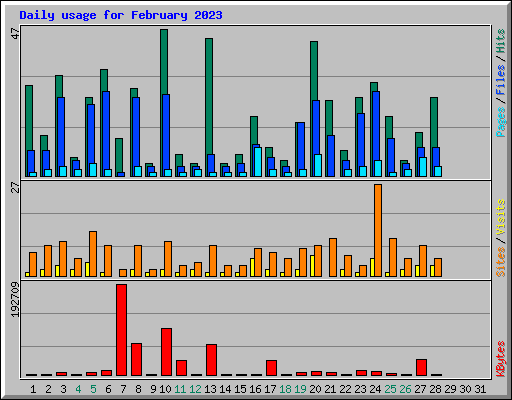Select the cyan Pages bar for day 27

tap(423, 167)
